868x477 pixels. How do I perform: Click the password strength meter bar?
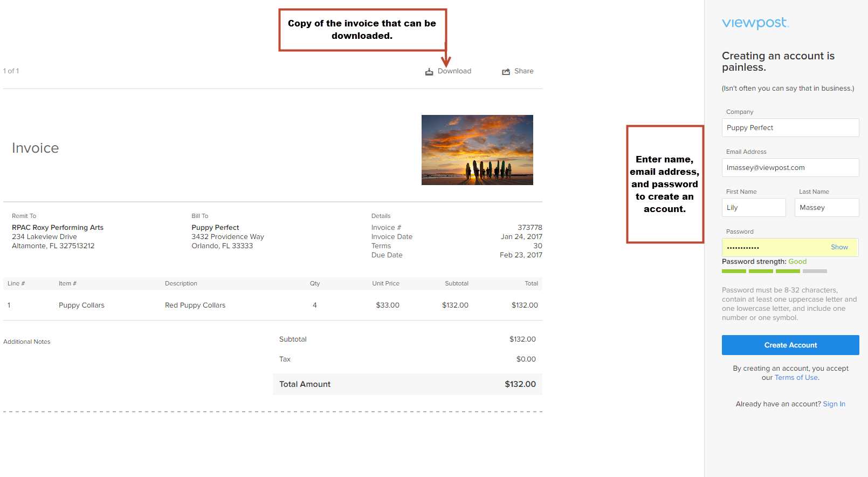point(774,271)
